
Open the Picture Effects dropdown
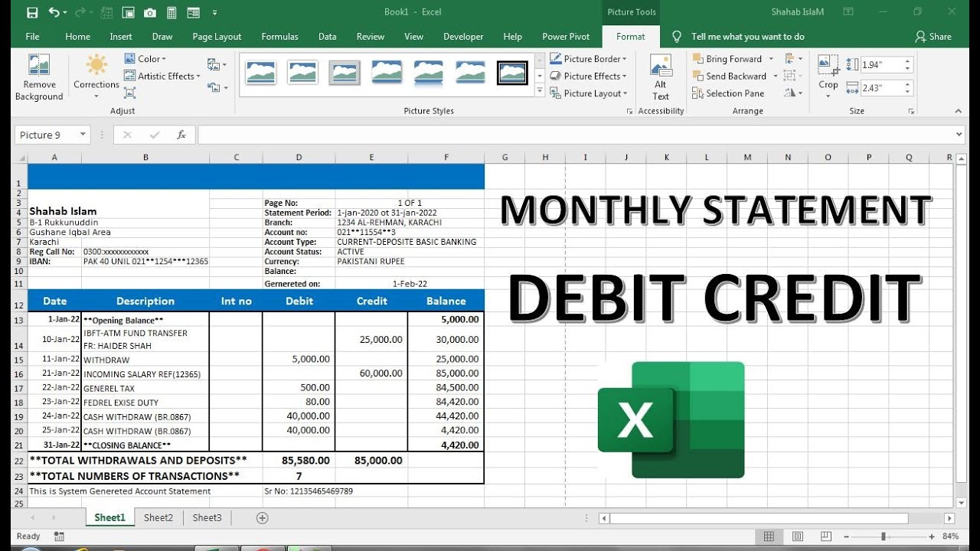tap(589, 76)
